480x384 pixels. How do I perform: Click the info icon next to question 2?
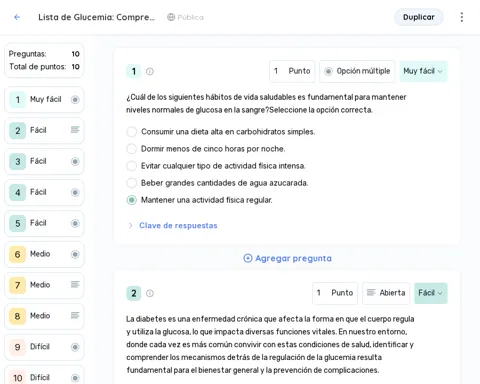pyautogui.click(x=150, y=293)
